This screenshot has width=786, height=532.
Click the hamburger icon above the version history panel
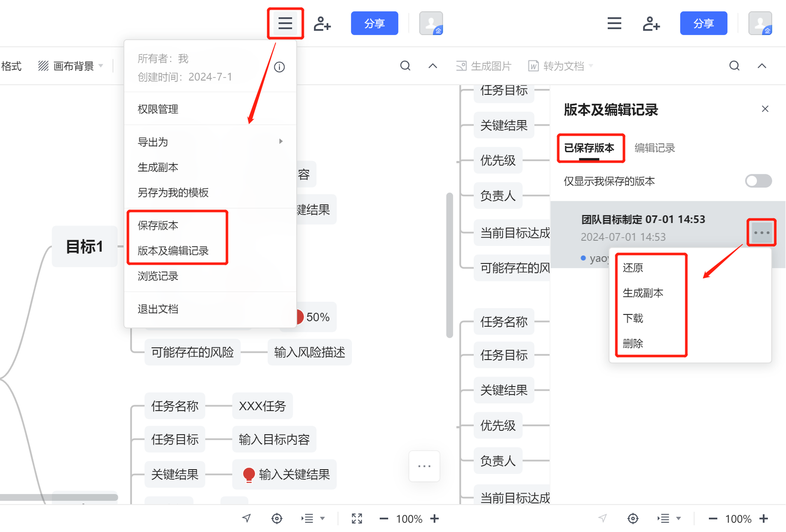click(x=614, y=23)
